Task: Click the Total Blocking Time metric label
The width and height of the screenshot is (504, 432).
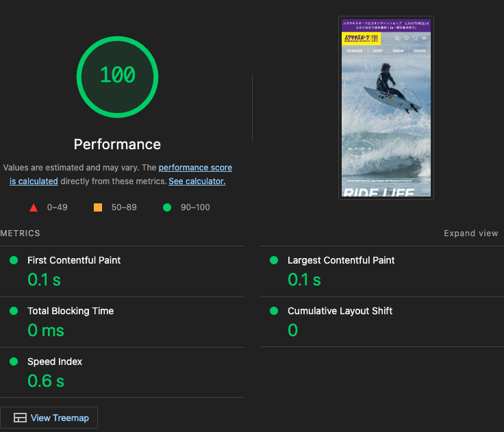Action: pos(71,311)
